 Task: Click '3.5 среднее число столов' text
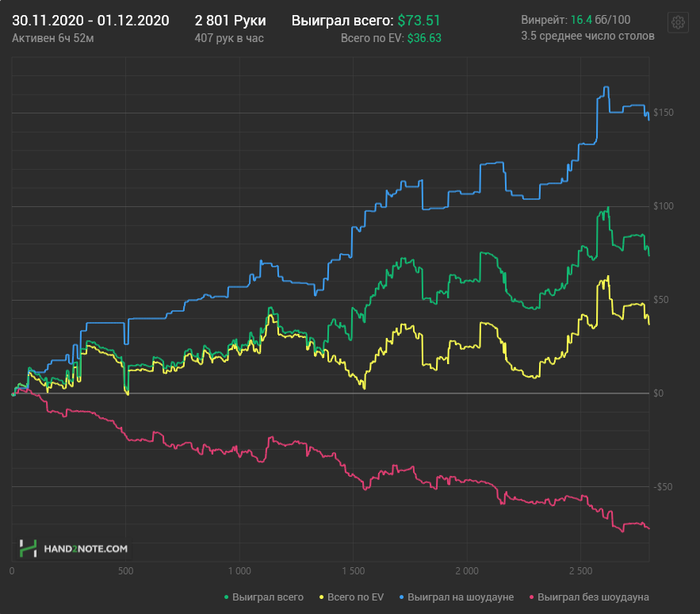point(588,36)
